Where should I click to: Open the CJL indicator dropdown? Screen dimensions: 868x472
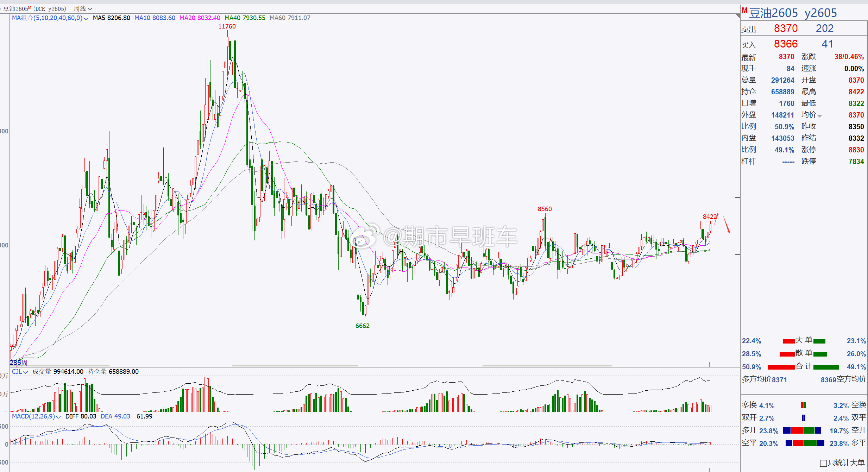25,372
